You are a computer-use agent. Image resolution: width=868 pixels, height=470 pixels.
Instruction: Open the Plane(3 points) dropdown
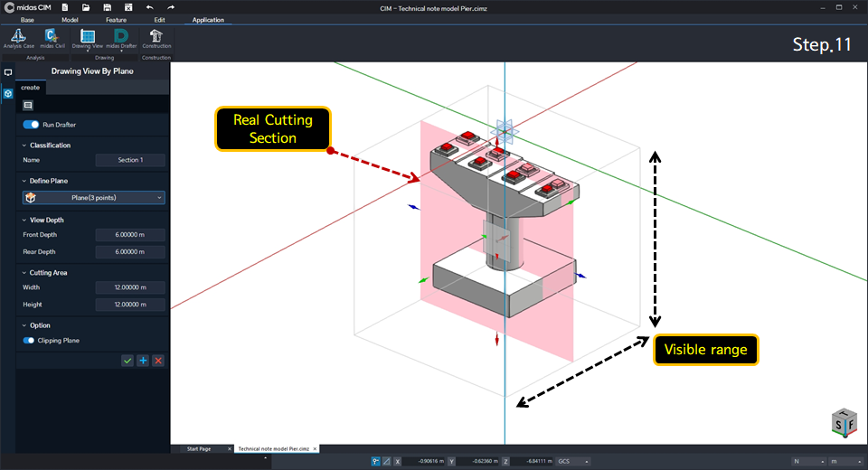pos(93,198)
